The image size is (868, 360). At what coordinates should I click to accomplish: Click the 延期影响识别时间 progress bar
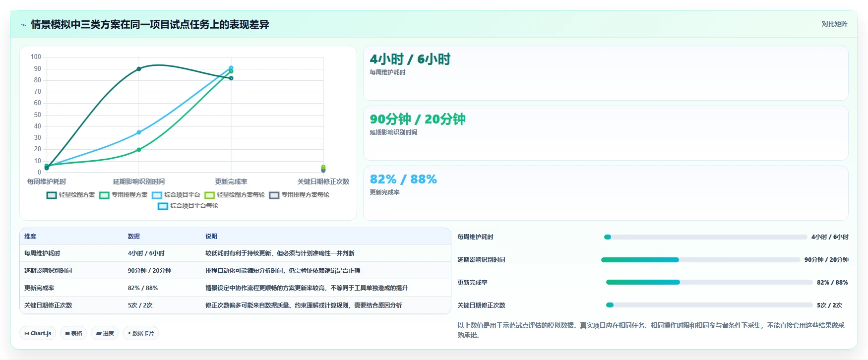pyautogui.click(x=700, y=260)
